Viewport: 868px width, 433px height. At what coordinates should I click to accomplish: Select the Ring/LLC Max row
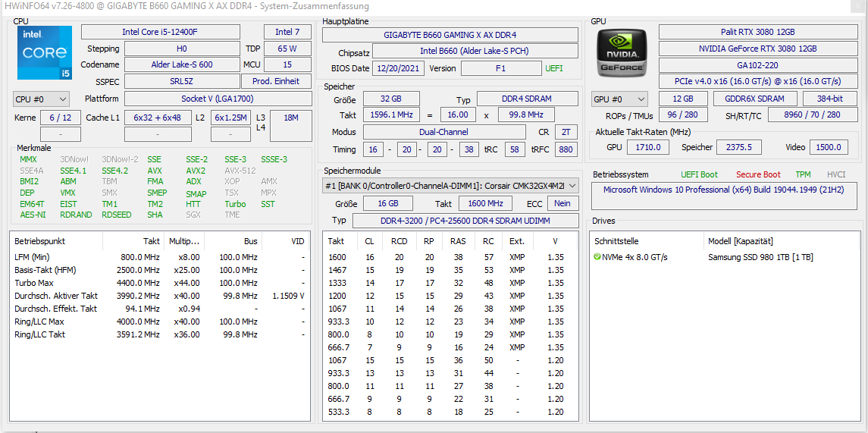tap(159, 322)
